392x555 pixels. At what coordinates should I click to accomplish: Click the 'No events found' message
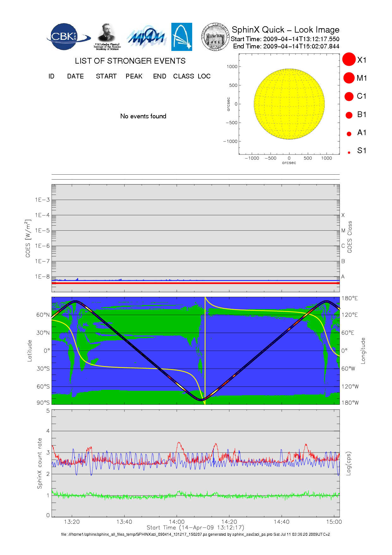pos(143,116)
